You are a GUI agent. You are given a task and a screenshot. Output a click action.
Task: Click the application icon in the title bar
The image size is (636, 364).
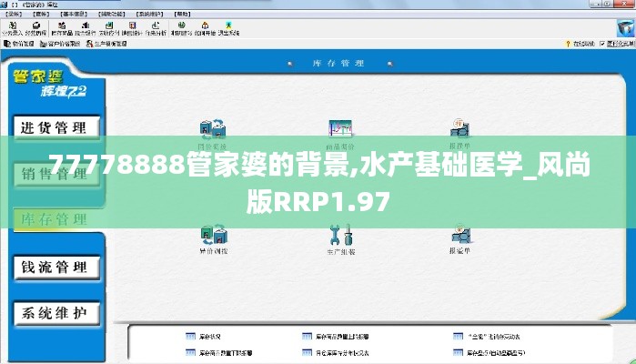tap(4, 4)
